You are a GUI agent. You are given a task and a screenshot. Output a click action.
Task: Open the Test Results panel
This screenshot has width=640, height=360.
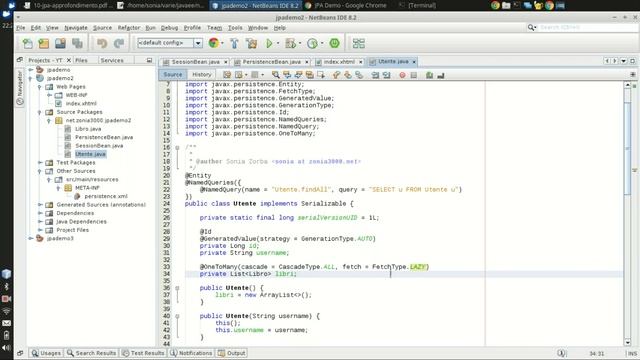click(143, 353)
